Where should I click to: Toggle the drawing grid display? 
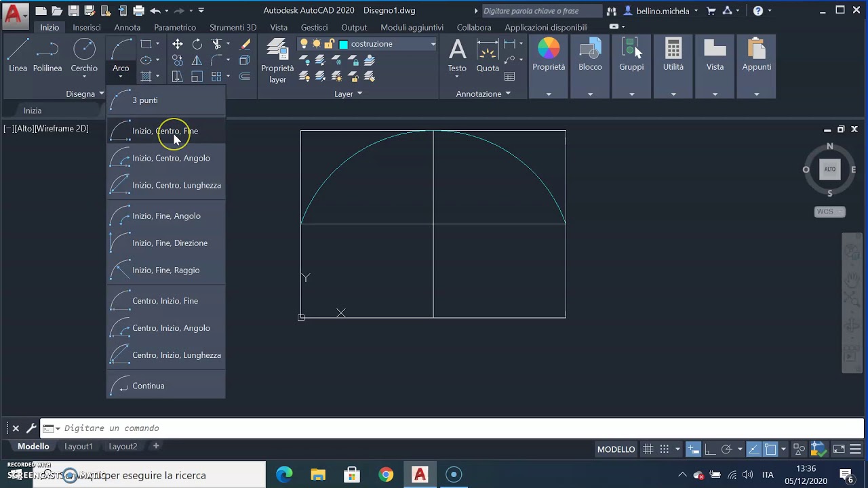click(648, 449)
